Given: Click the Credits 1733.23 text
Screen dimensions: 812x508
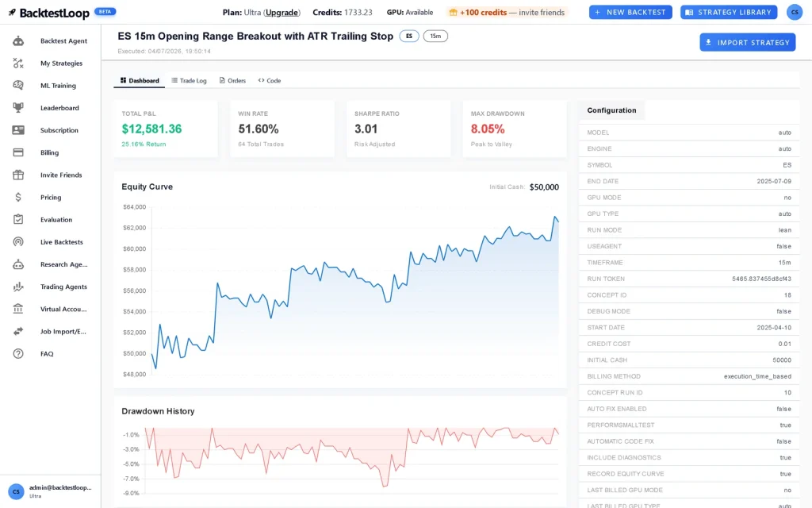Looking at the screenshot, I should [343, 13].
